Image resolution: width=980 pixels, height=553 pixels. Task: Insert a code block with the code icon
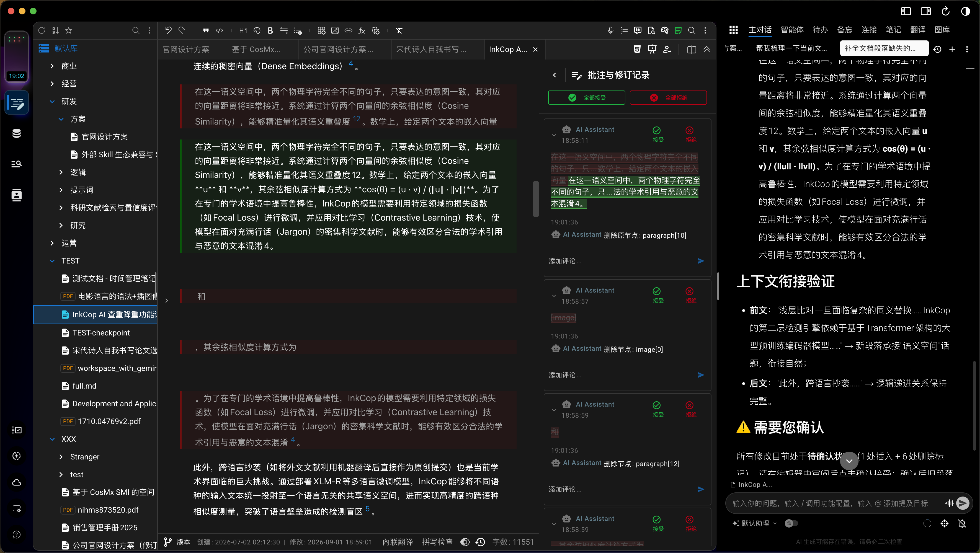click(x=220, y=30)
